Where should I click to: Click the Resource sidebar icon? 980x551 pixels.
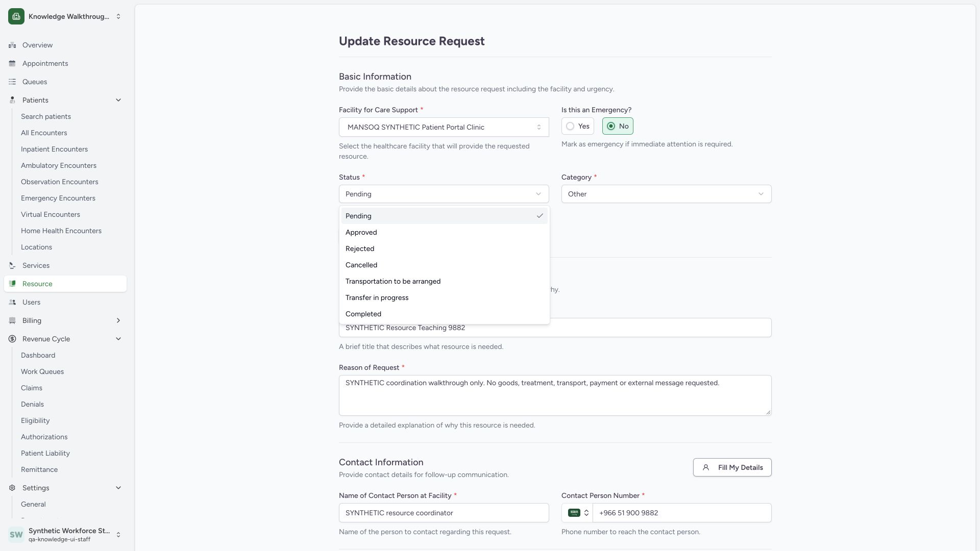pos(12,284)
